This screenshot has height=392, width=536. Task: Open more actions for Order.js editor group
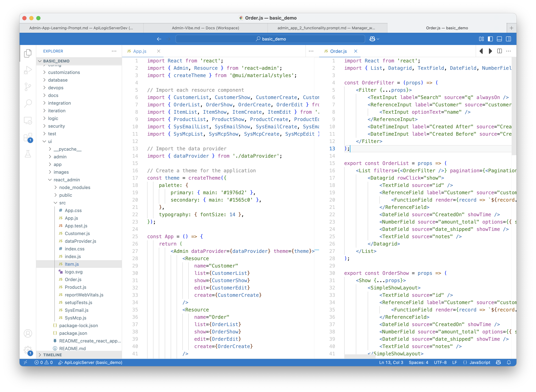(508, 51)
